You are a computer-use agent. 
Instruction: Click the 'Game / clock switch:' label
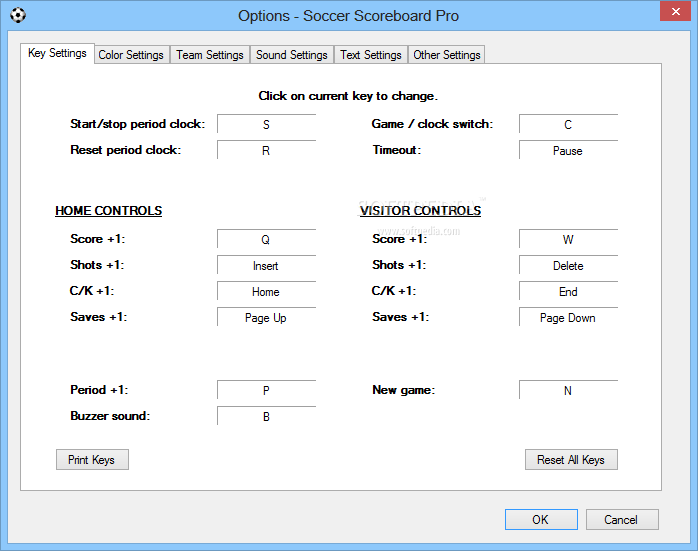(x=432, y=124)
